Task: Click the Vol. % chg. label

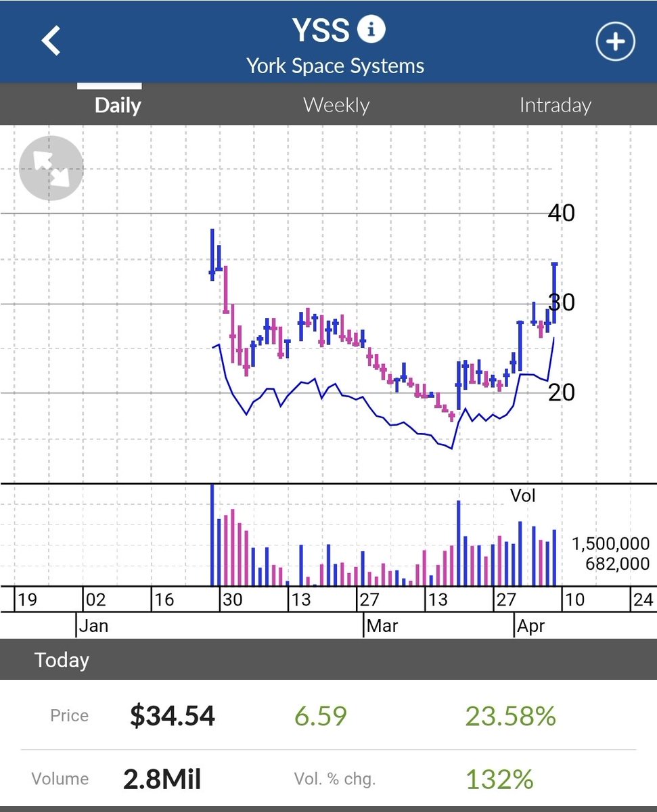Action: point(334,780)
